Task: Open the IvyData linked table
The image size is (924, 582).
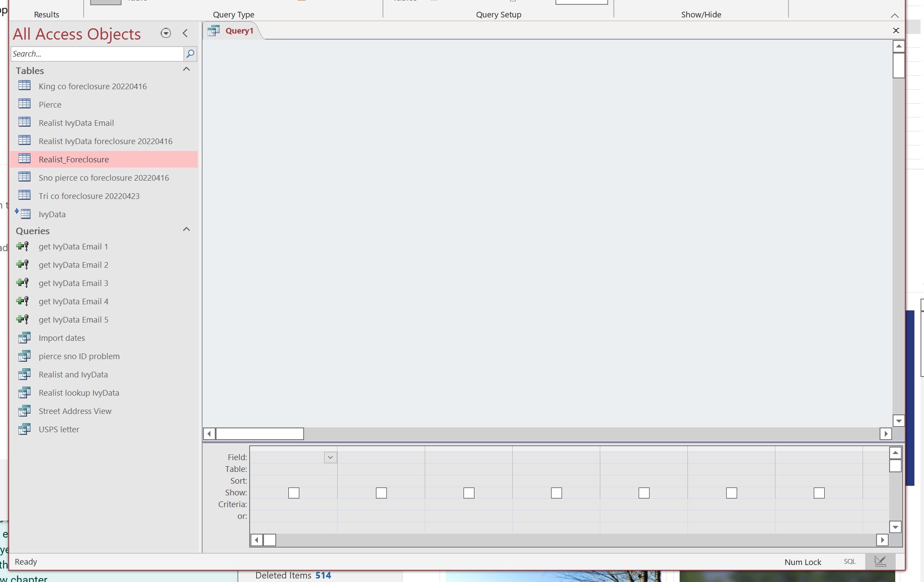Action: pos(52,214)
